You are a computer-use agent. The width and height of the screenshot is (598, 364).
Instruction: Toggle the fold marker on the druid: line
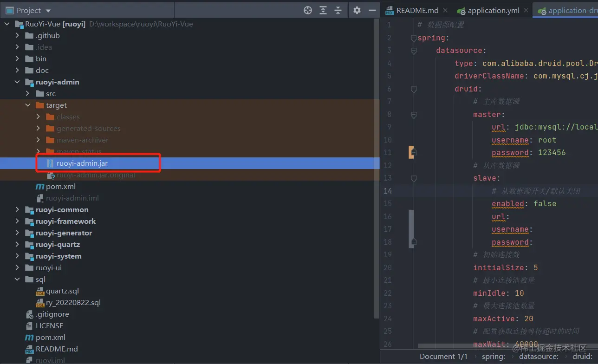pyautogui.click(x=414, y=89)
